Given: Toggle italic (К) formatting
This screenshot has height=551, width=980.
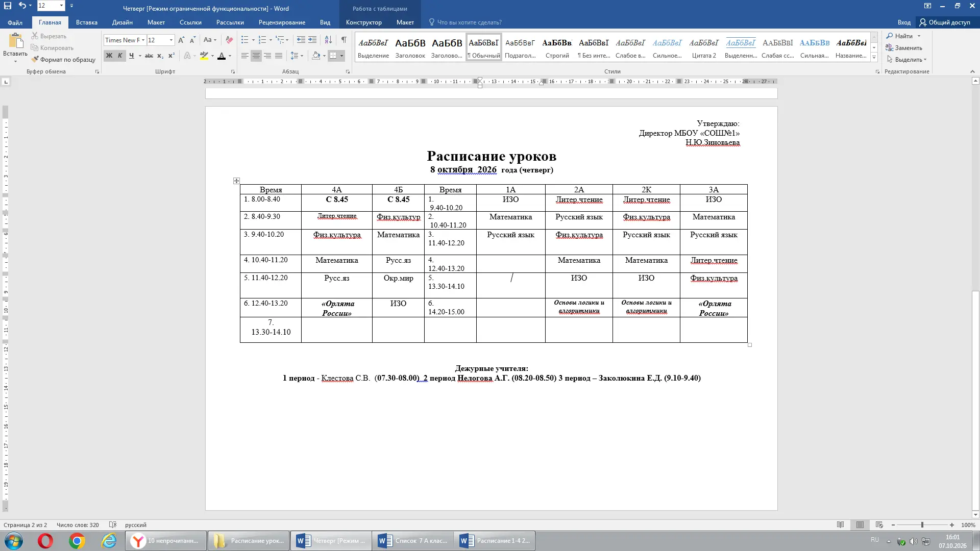Looking at the screenshot, I should (120, 56).
